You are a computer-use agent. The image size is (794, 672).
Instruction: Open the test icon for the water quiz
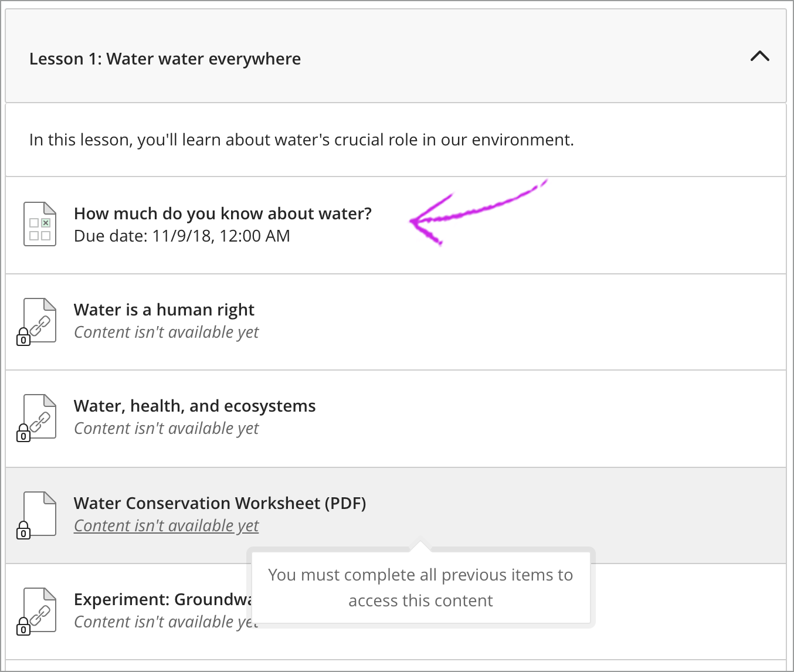coord(39,224)
